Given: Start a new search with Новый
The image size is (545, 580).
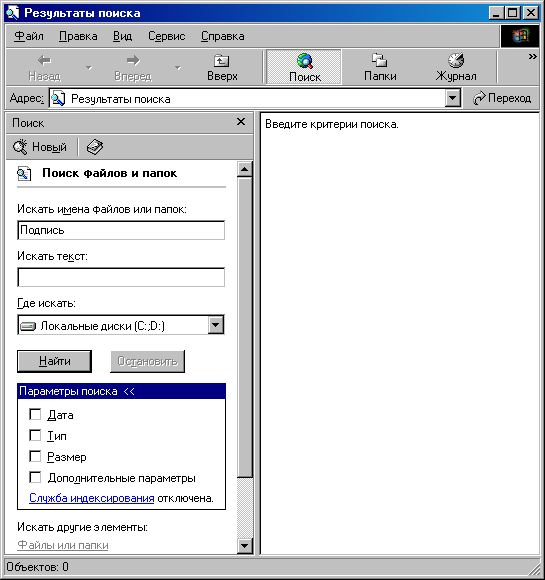Looking at the screenshot, I should pos(40,147).
